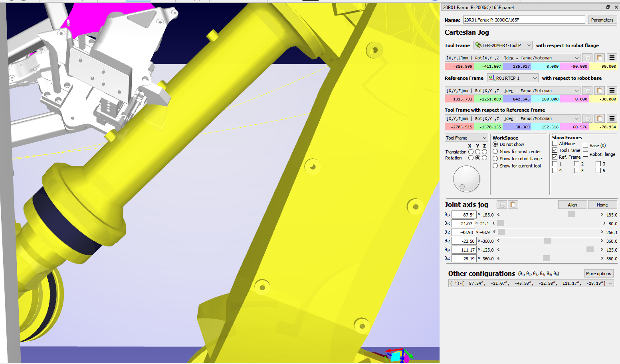Open the hamburger menu for Tool Frame pose
This screenshot has height=364, width=620.
(612, 58)
